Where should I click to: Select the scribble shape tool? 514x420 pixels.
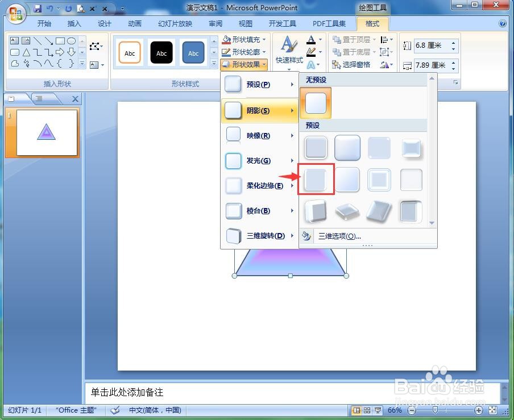tap(26, 63)
